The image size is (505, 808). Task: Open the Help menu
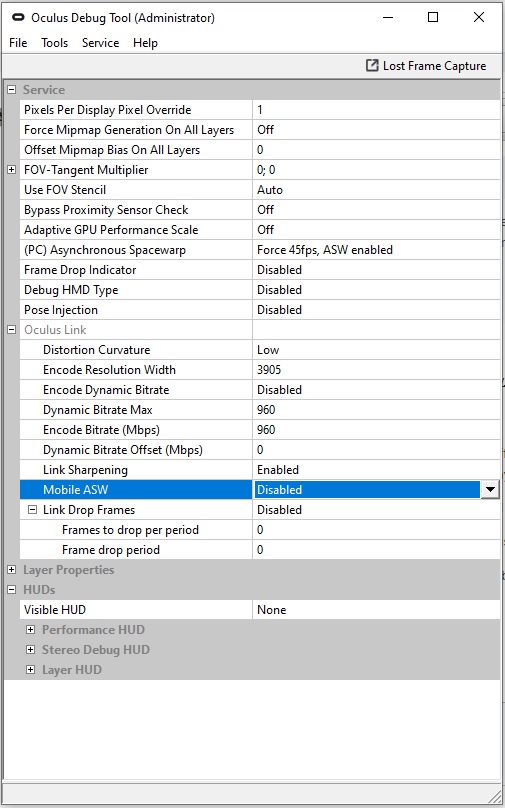coord(145,43)
